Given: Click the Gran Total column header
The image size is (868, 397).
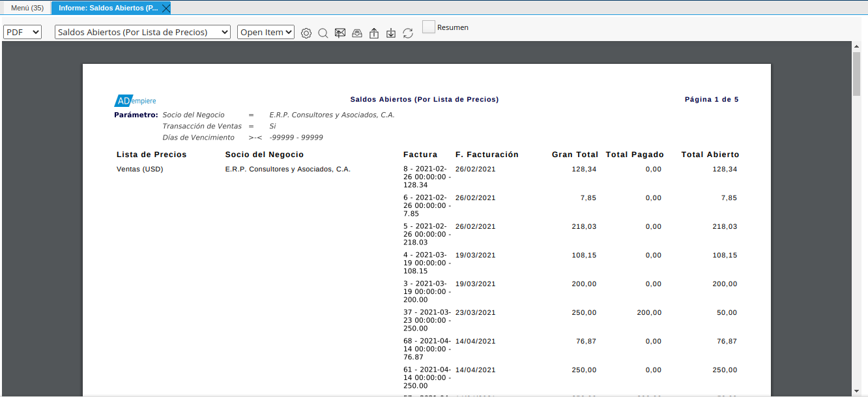Looking at the screenshot, I should 575,154.
